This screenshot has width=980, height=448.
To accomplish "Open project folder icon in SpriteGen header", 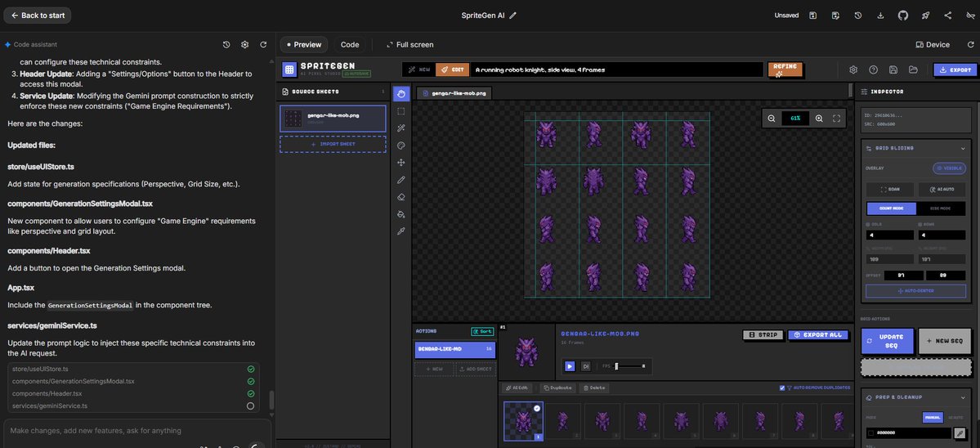I will coord(913,70).
